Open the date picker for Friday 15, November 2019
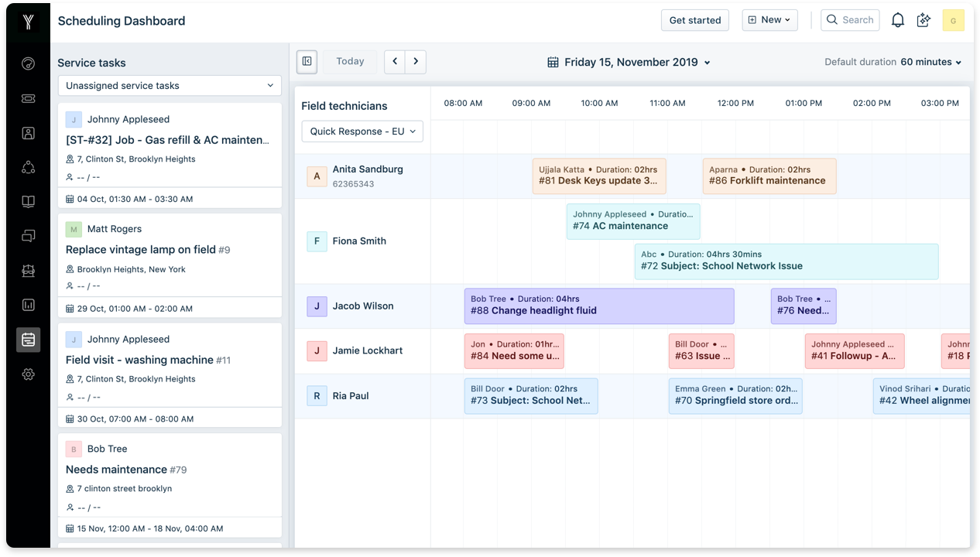Viewport: 980px width, 557px height. pos(628,62)
